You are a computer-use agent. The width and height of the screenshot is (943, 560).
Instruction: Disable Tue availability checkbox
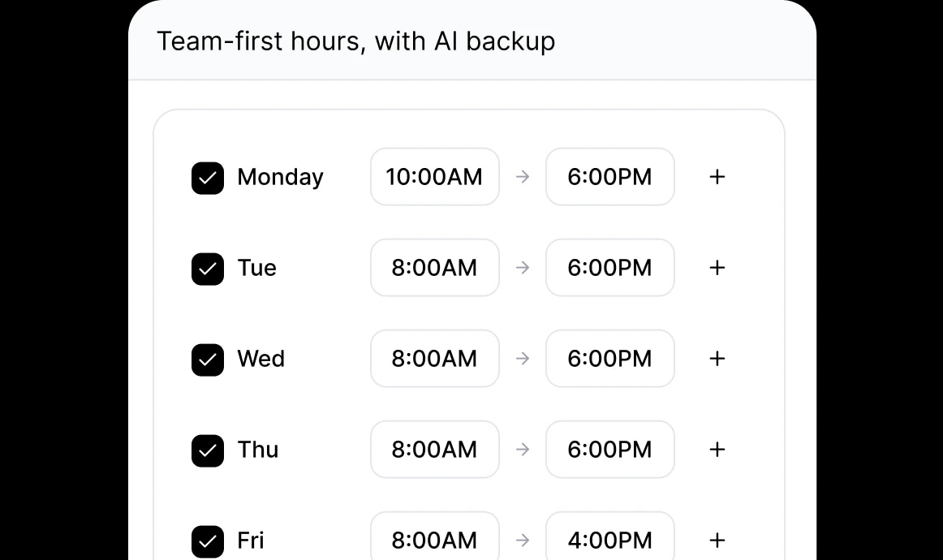tap(208, 269)
